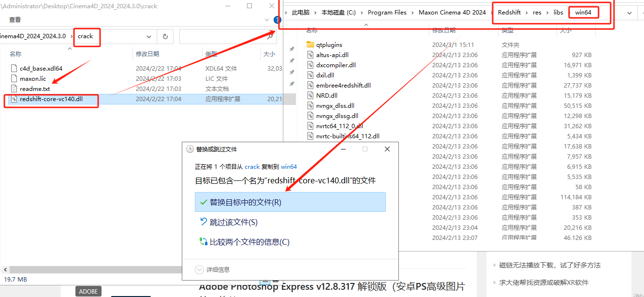Select the nvngx_dlssg.dll file icon
The height and width of the screenshot is (297, 644).
[311, 116]
